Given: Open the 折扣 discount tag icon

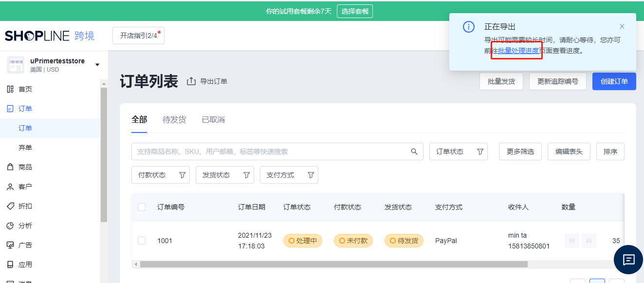Looking at the screenshot, I should click(10, 206).
